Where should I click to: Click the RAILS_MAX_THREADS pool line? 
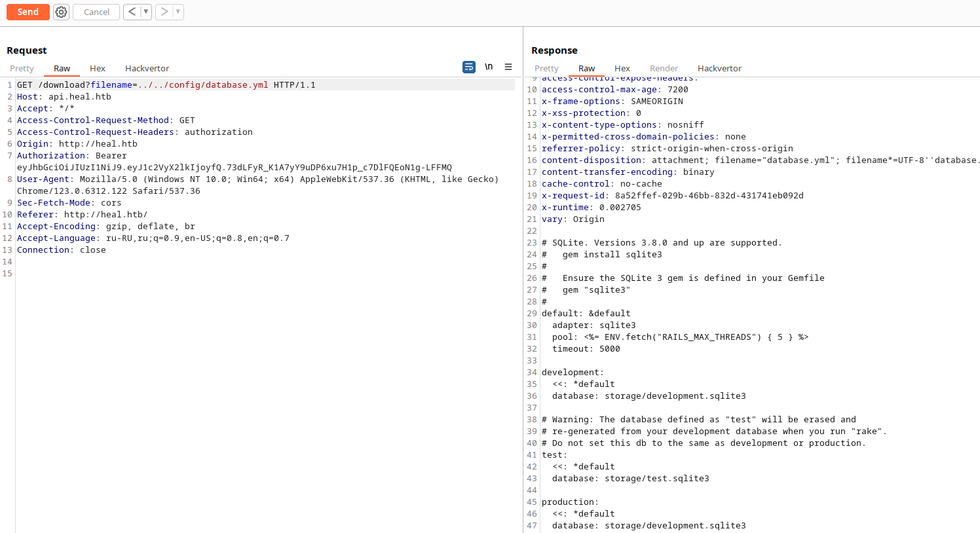[681, 337]
